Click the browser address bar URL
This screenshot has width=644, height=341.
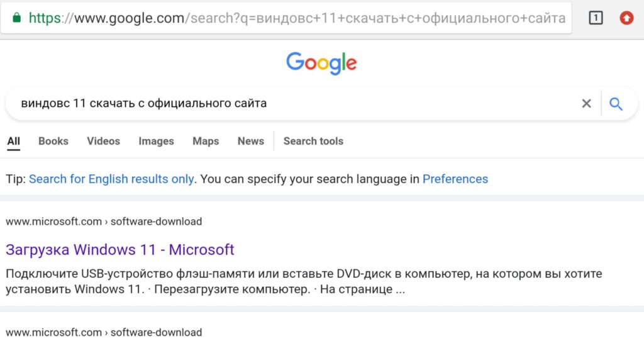(297, 18)
